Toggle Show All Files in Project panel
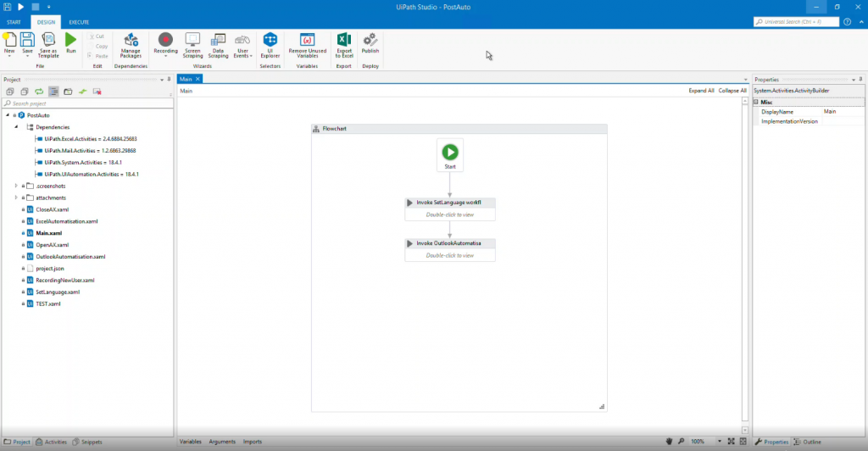 point(53,92)
